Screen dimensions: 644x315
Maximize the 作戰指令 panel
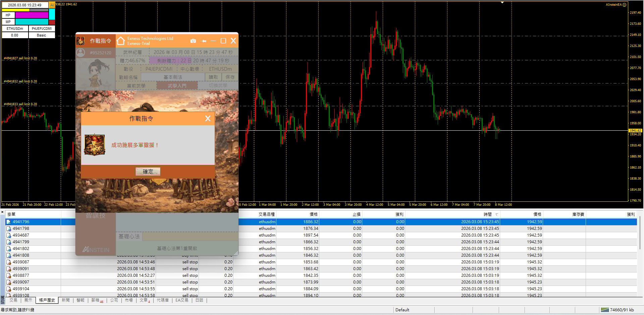click(x=223, y=41)
